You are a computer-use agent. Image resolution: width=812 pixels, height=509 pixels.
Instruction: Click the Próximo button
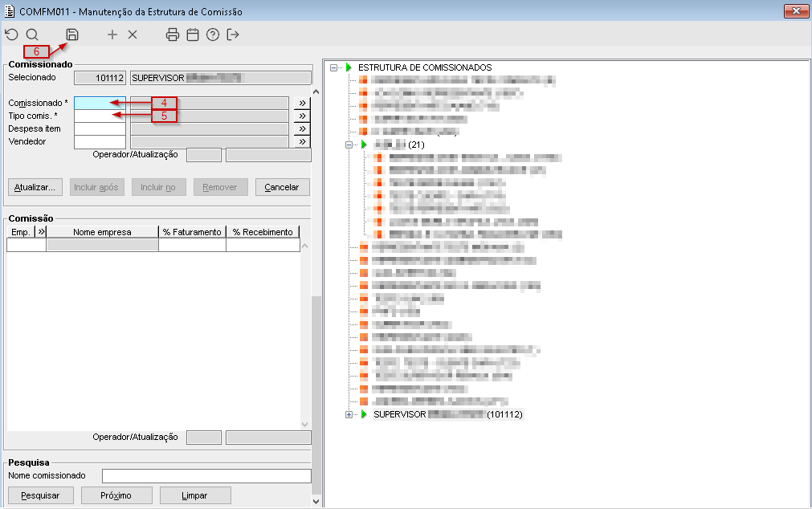point(116,495)
